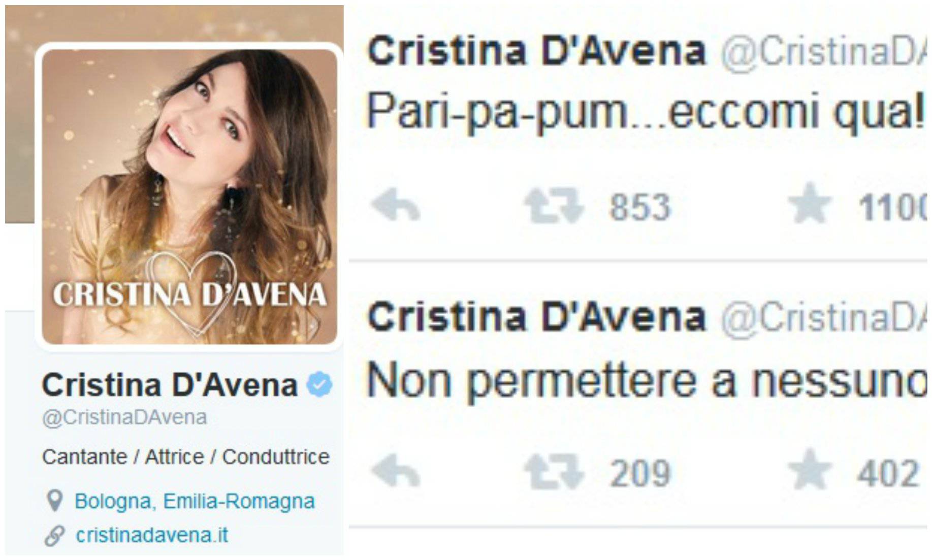Click the location pin icon

(x=54, y=501)
